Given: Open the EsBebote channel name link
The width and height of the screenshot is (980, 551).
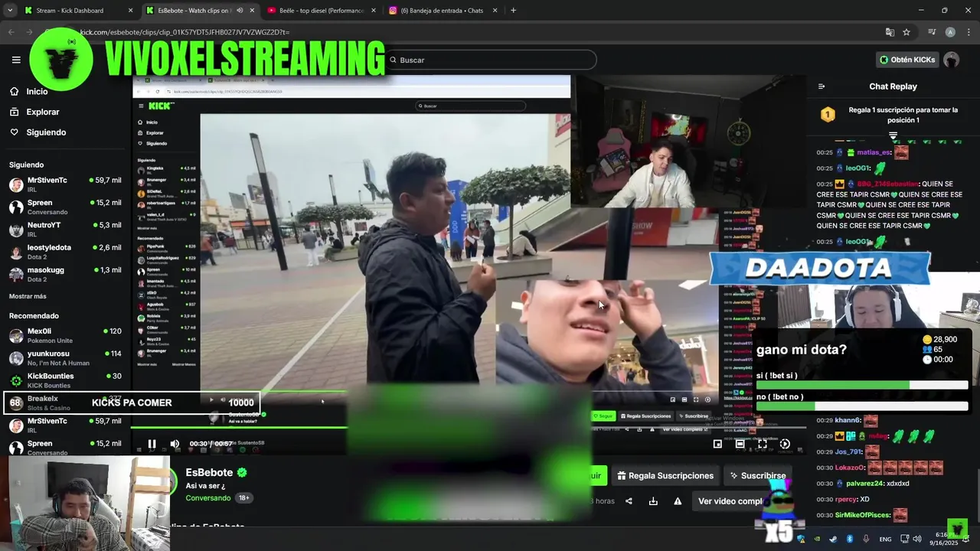Looking at the screenshot, I should 209,473.
